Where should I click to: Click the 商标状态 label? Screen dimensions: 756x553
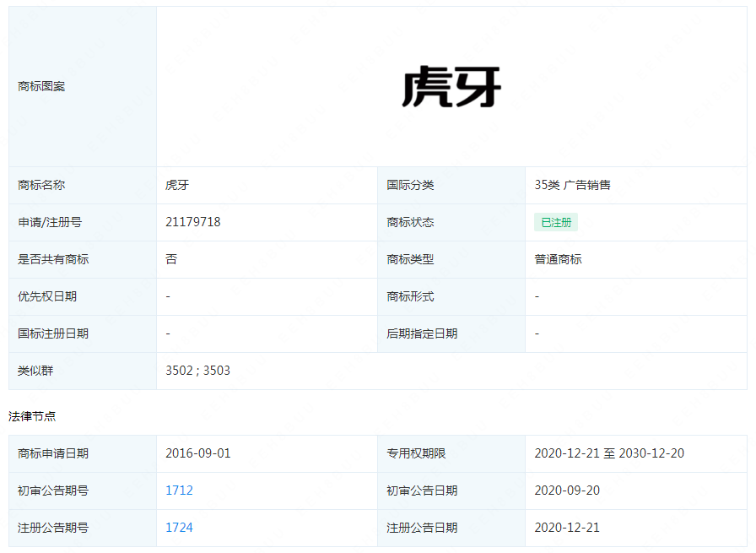(x=410, y=222)
